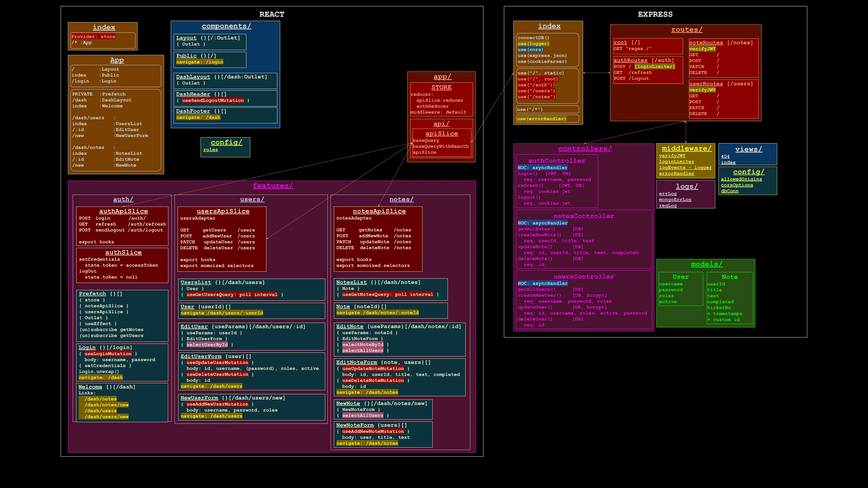Click the EditUserForm component title
The width and height of the screenshot is (868, 488).
[x=201, y=356]
